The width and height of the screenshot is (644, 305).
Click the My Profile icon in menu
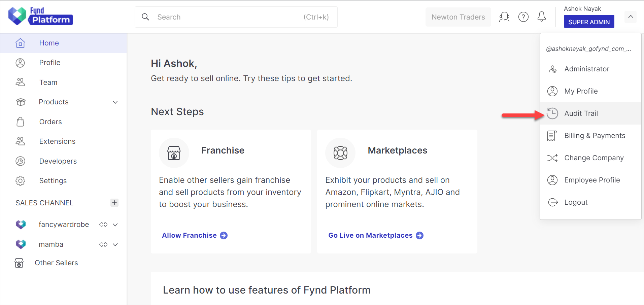[x=552, y=91]
